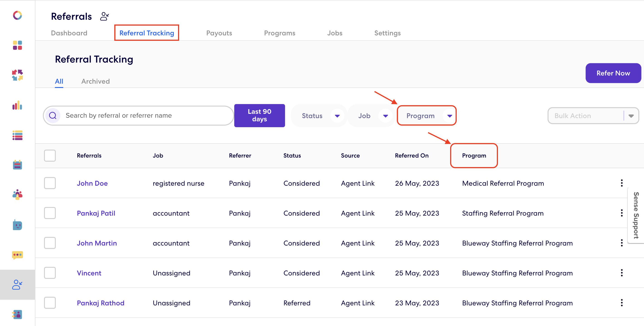Open row options for Vincent
This screenshot has height=326, width=644.
click(622, 273)
